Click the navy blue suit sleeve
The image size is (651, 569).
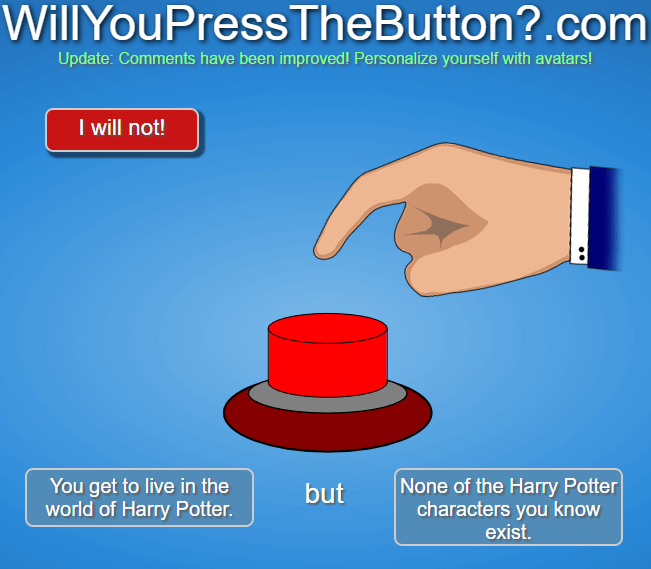click(604, 218)
